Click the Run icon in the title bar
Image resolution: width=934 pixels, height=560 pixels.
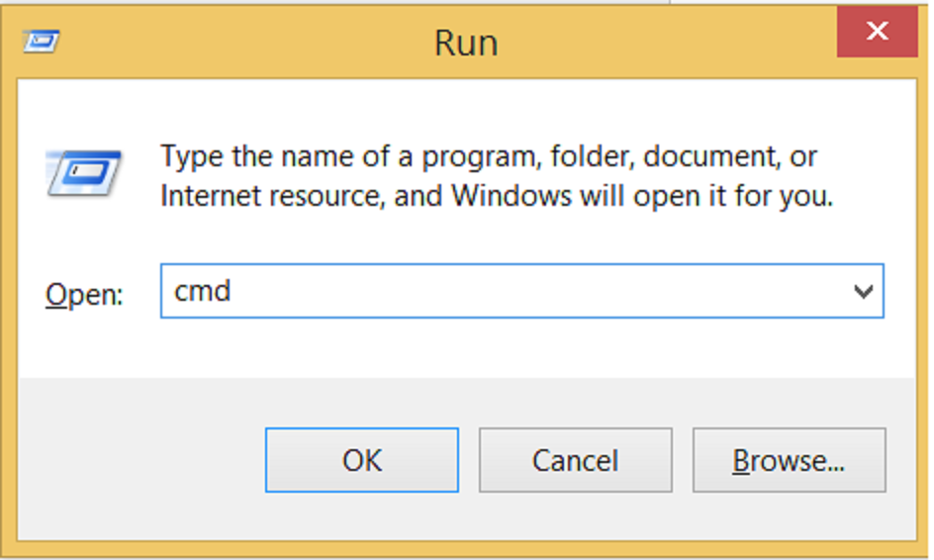[42, 42]
